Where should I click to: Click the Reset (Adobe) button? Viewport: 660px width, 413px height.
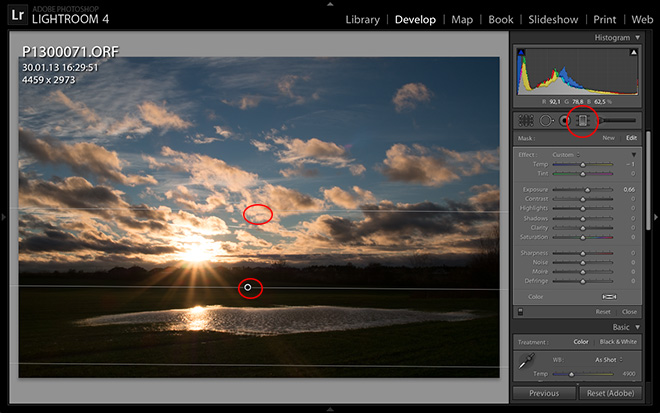coord(610,393)
